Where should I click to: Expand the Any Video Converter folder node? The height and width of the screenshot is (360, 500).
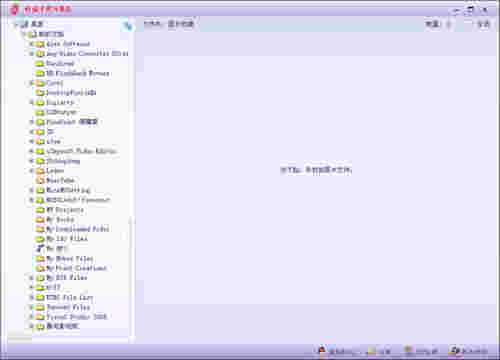(x=31, y=53)
